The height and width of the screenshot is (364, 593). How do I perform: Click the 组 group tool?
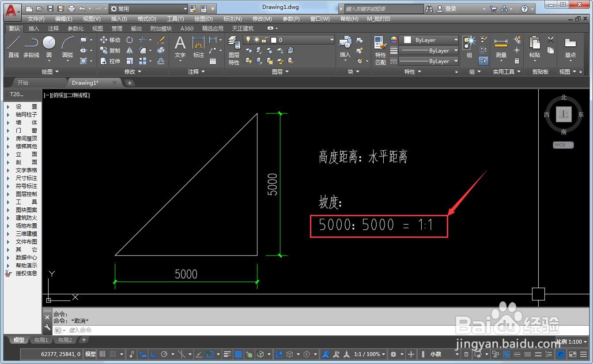[x=469, y=47]
